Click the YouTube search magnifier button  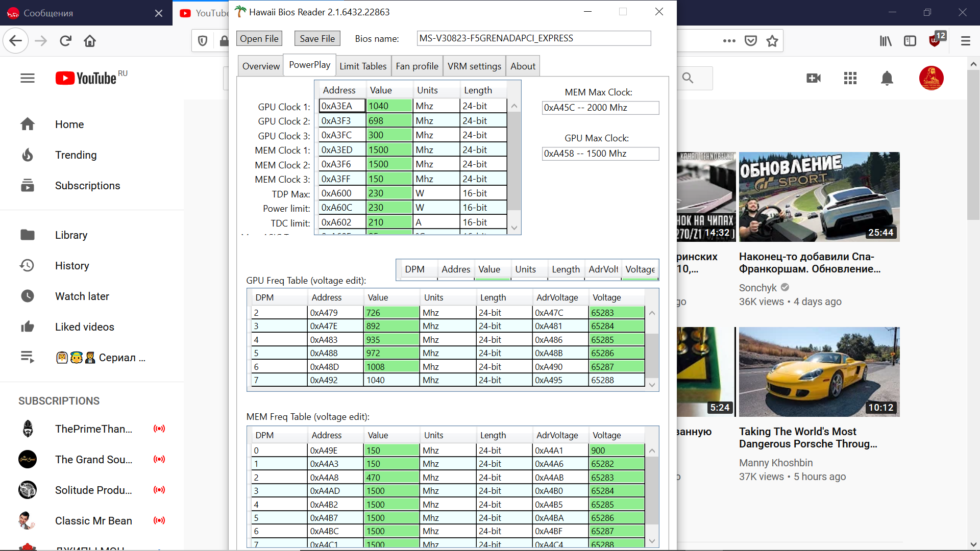point(688,78)
